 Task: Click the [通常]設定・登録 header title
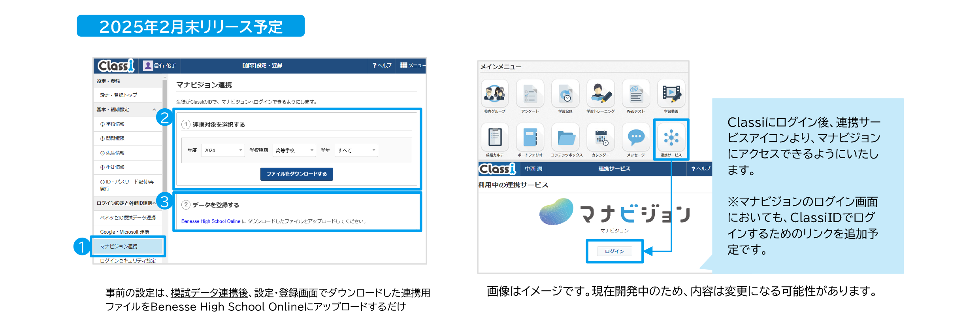tap(262, 65)
